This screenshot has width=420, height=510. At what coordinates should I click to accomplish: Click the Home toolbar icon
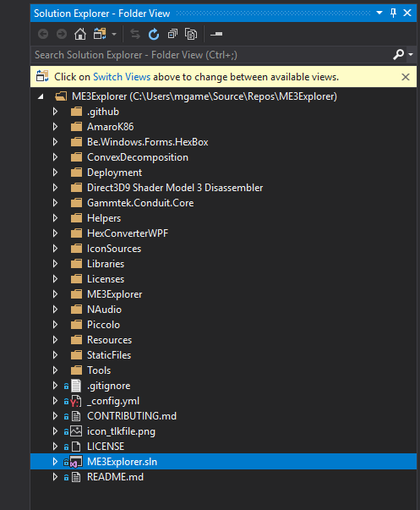[80, 34]
